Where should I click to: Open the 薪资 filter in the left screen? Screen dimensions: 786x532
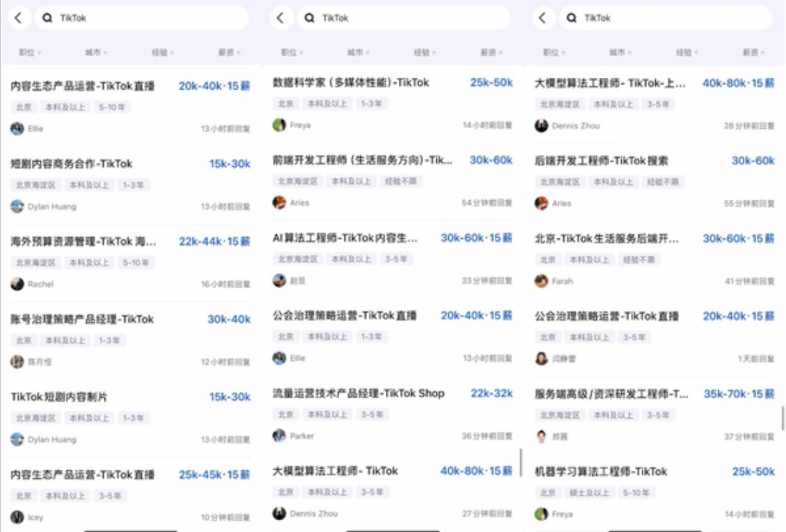[x=230, y=53]
